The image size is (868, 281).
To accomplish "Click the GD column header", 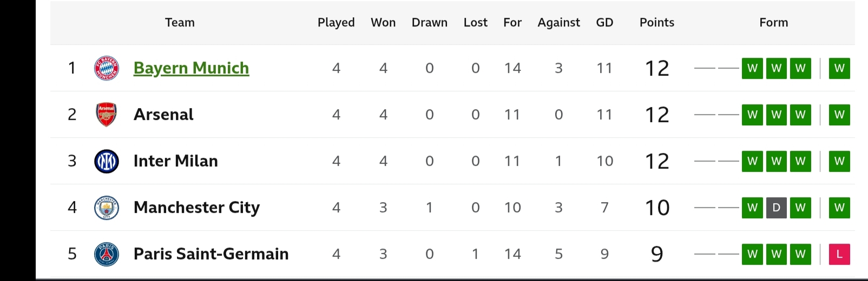I will tap(604, 23).
